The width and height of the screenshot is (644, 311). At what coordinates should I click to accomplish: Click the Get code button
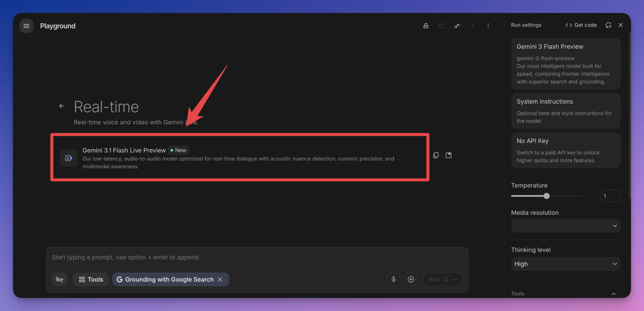point(581,25)
